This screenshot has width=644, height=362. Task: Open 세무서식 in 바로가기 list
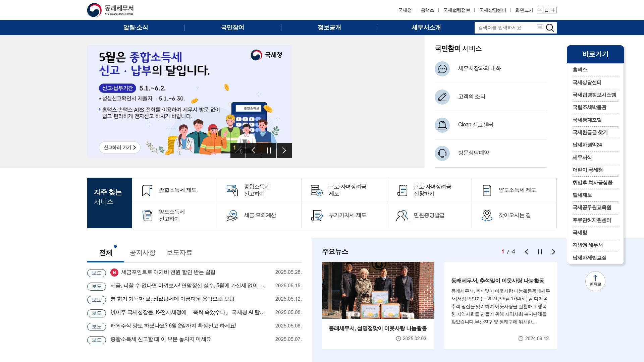point(582,158)
